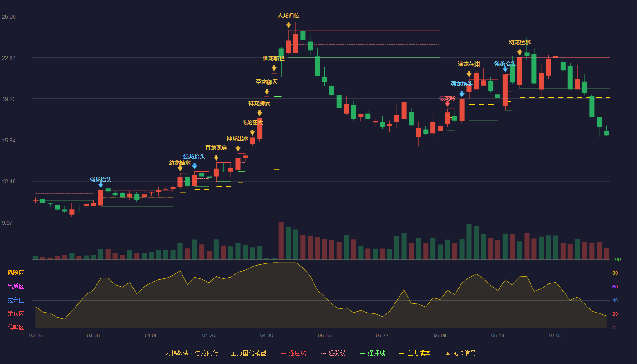Click the arrow beneath the 祥龙腾云 label
The width and height of the screenshot is (637, 364).
point(259,113)
